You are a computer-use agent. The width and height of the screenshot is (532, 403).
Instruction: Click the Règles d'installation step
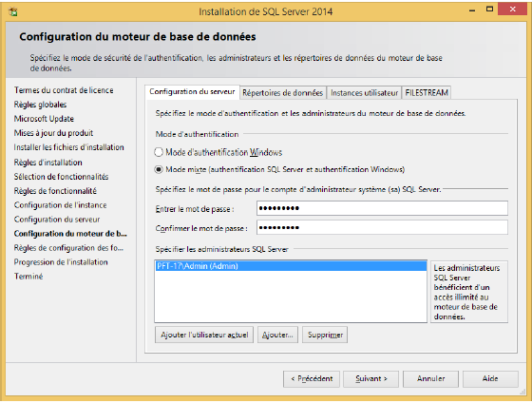coord(47,163)
